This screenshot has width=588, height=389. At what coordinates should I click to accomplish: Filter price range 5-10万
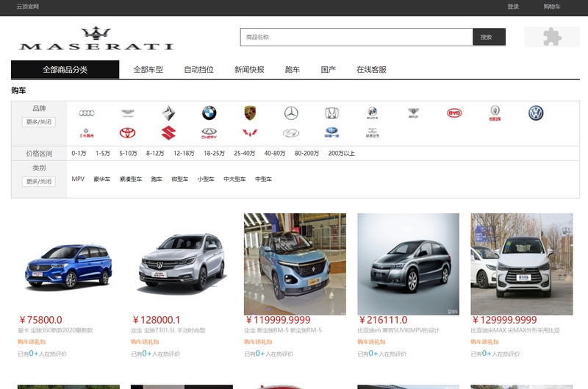coord(128,154)
